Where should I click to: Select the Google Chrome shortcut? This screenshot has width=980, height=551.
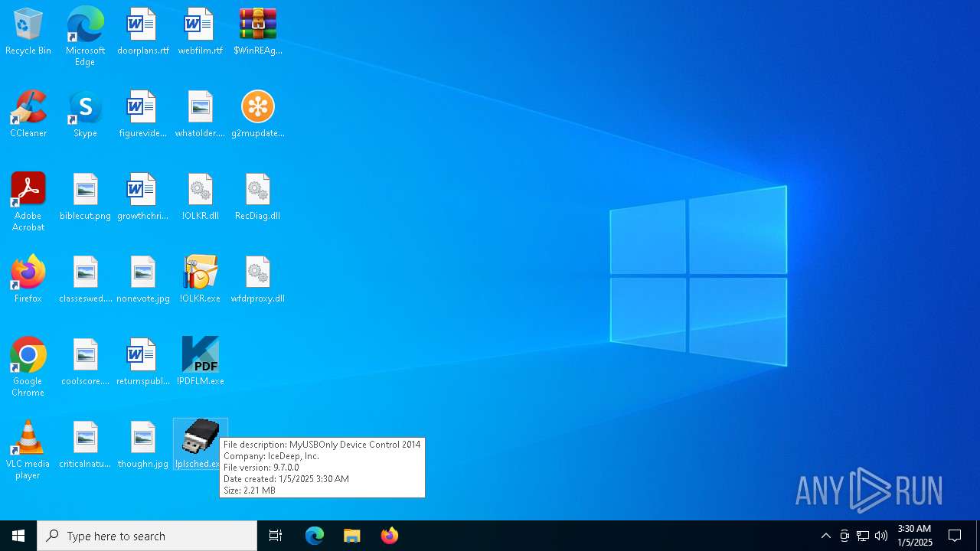pos(28,367)
